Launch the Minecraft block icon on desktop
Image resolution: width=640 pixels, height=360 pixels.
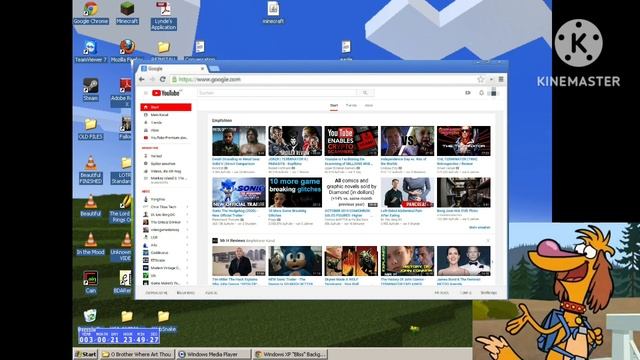tap(127, 9)
